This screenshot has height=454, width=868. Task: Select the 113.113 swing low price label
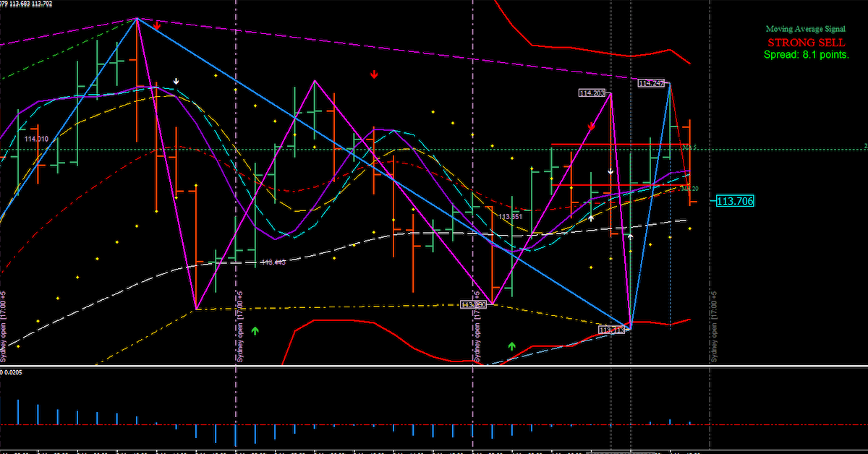(611, 330)
